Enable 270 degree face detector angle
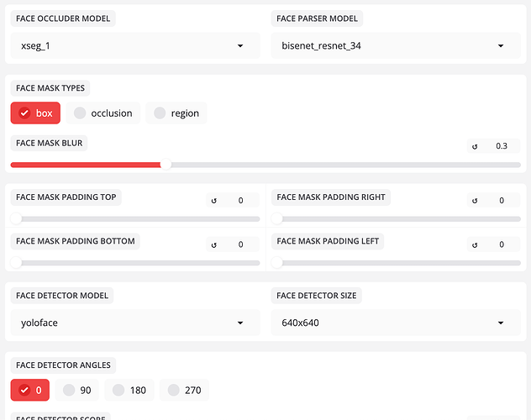531x420 pixels. (x=185, y=391)
